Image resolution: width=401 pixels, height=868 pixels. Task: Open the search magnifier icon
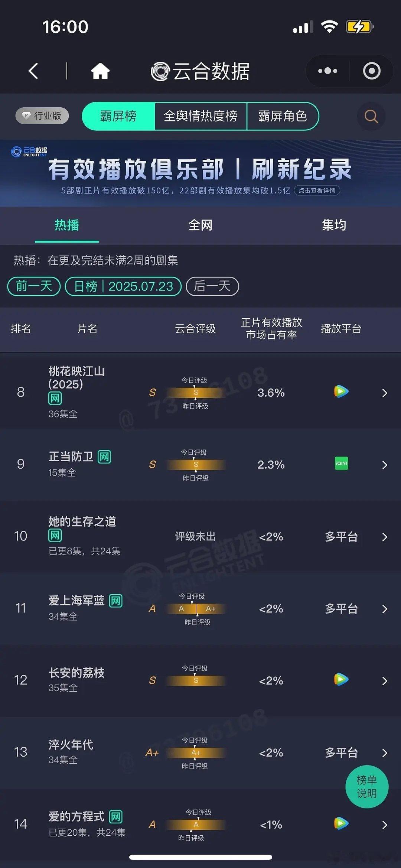click(x=371, y=116)
